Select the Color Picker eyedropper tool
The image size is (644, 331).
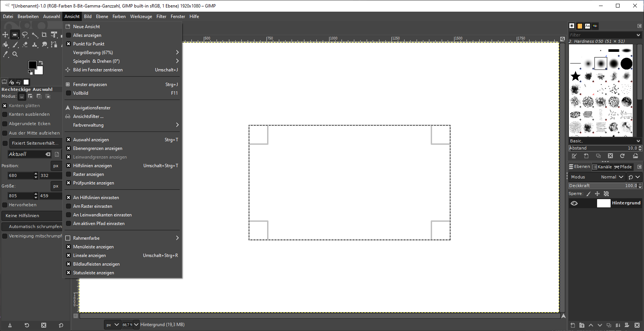(6, 54)
